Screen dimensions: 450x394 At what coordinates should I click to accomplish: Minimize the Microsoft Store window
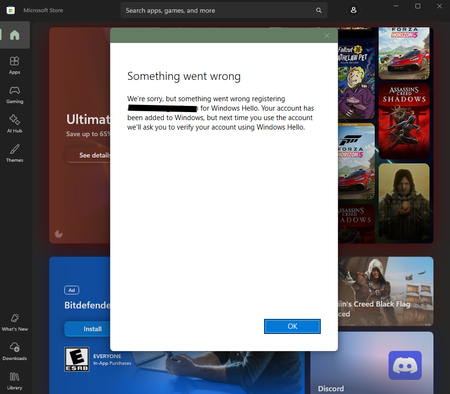tap(396, 6)
